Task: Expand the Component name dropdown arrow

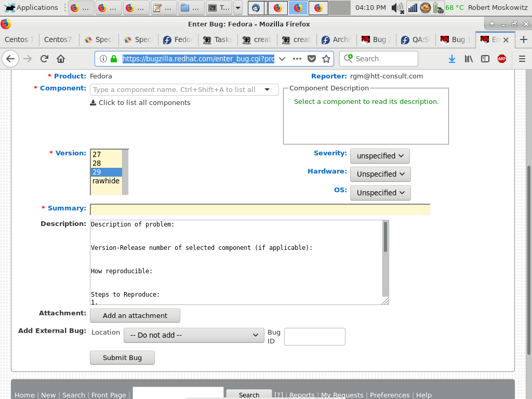Action: pos(268,89)
